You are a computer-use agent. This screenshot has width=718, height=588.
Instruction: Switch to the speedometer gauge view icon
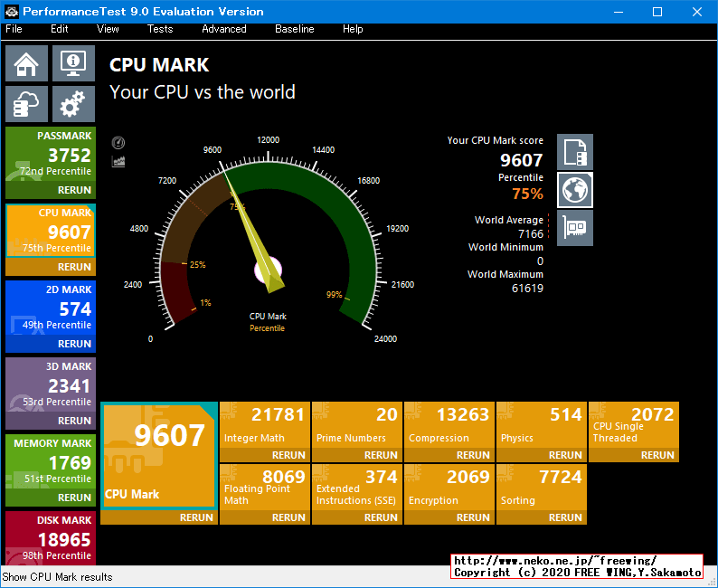click(x=118, y=142)
